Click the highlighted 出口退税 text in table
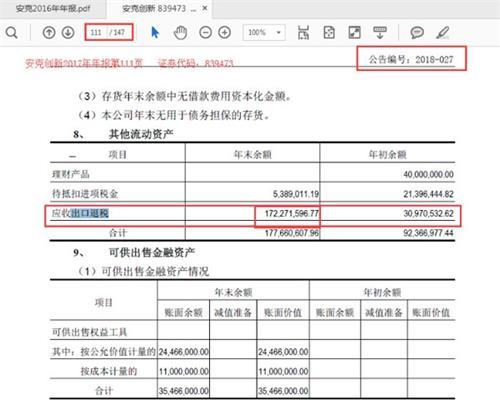 pos(89,213)
